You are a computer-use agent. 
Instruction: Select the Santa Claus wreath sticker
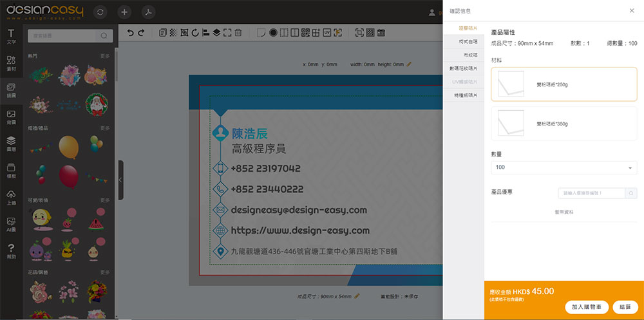tap(97, 103)
